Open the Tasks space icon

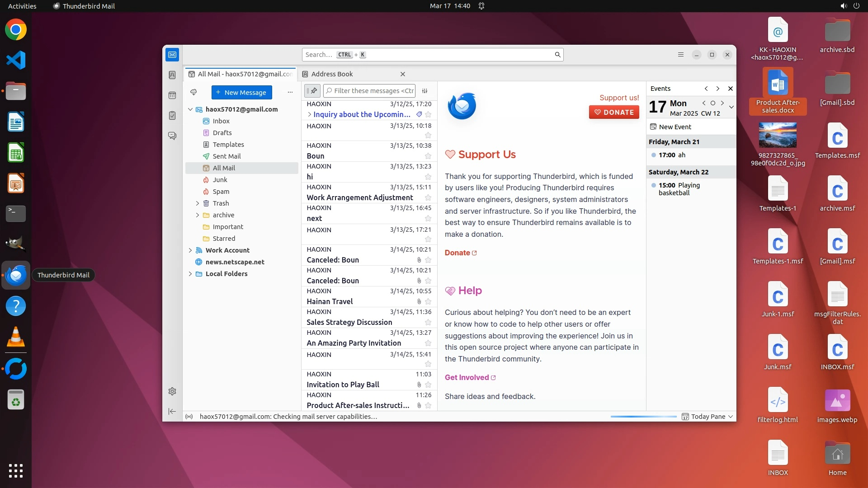(x=172, y=116)
